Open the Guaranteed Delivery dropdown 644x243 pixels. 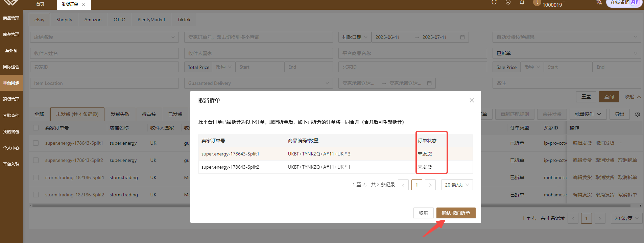[259, 83]
